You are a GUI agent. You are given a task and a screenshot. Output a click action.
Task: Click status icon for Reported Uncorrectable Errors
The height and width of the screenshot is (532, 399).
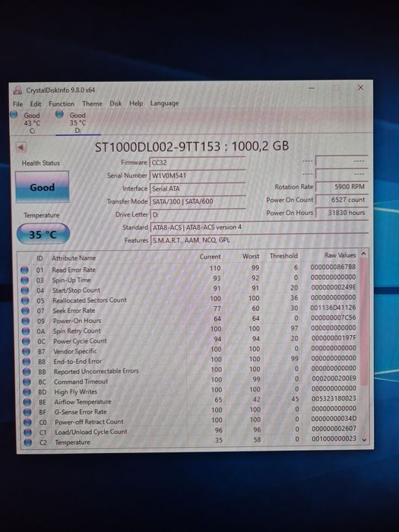click(27, 372)
